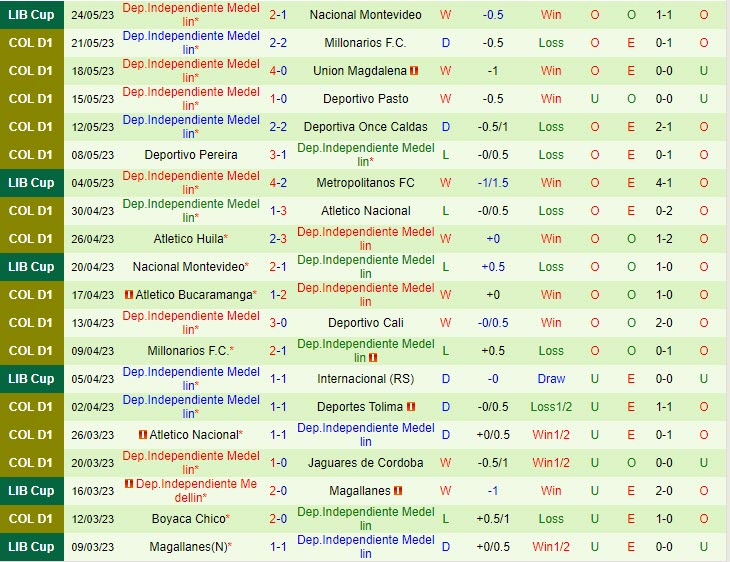This screenshot has width=730, height=562.
Task: Click the Atletico Huila team name
Action: tap(189, 239)
